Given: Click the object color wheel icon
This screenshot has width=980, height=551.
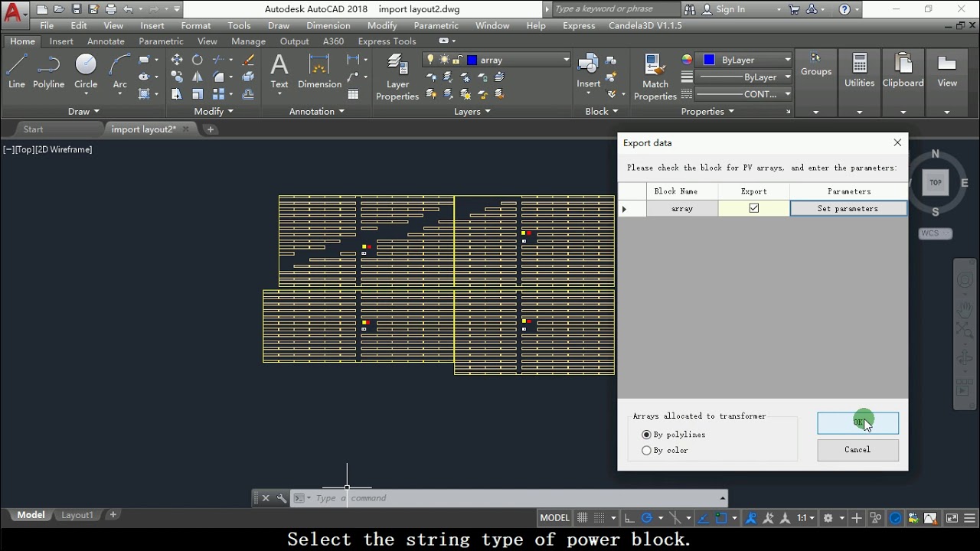Looking at the screenshot, I should 687,60.
